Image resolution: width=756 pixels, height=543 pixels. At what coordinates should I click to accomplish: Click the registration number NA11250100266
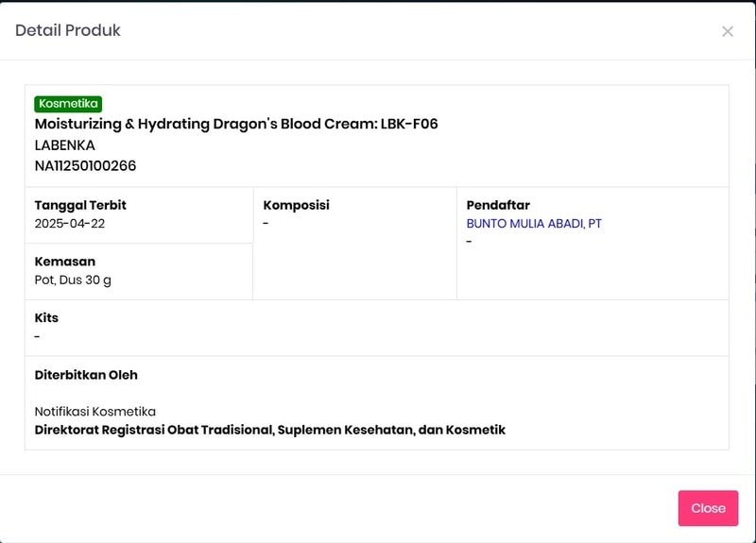[x=86, y=166]
